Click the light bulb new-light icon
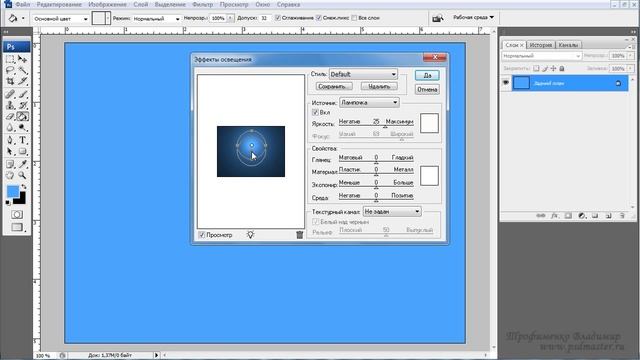640x360 pixels. (250, 235)
